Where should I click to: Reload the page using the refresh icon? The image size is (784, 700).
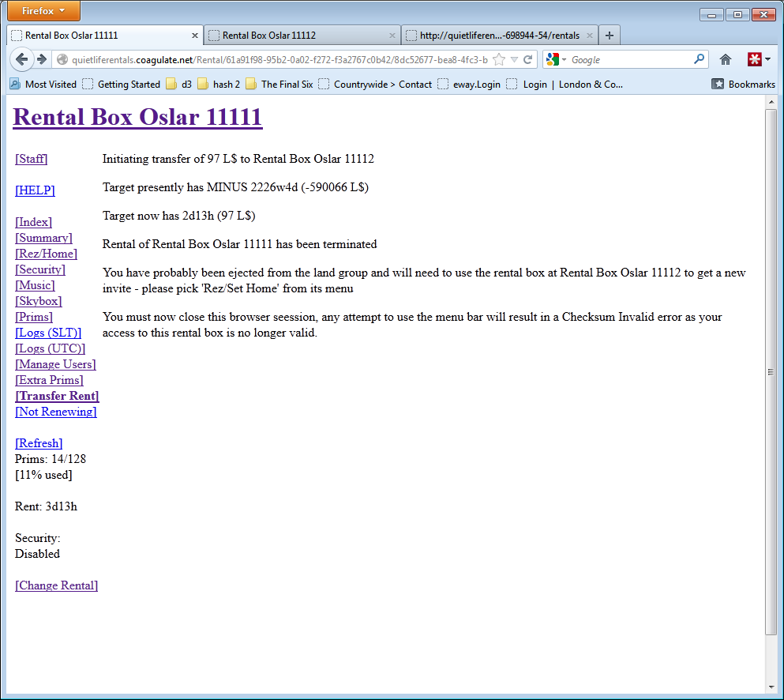coord(527,60)
